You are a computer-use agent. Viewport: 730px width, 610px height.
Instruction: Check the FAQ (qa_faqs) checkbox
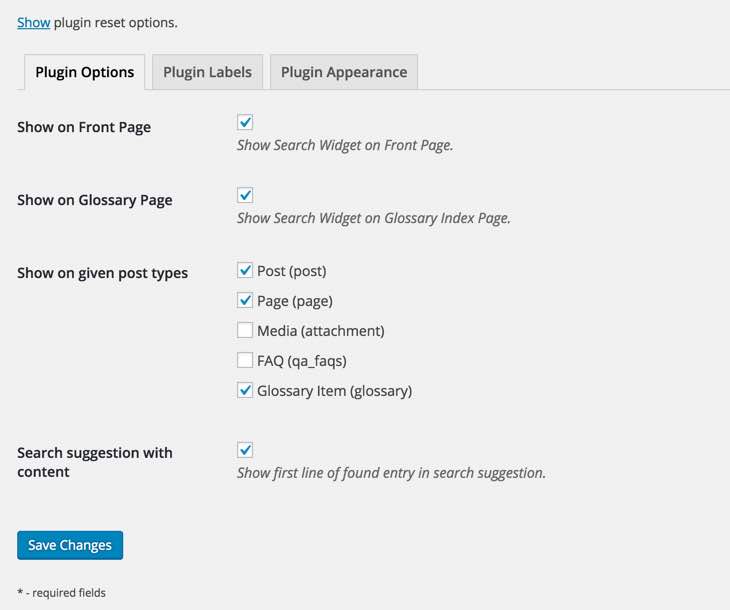pyautogui.click(x=245, y=360)
